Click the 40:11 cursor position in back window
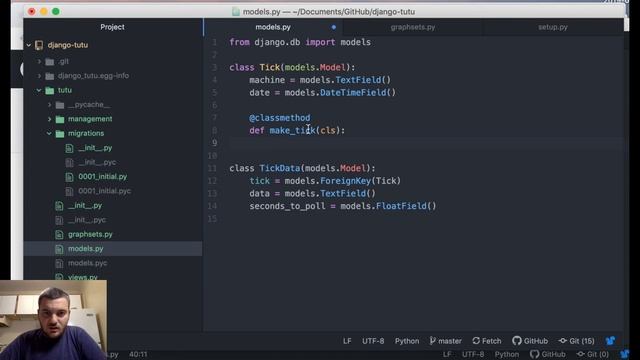This screenshot has width=640, height=360. point(138,354)
